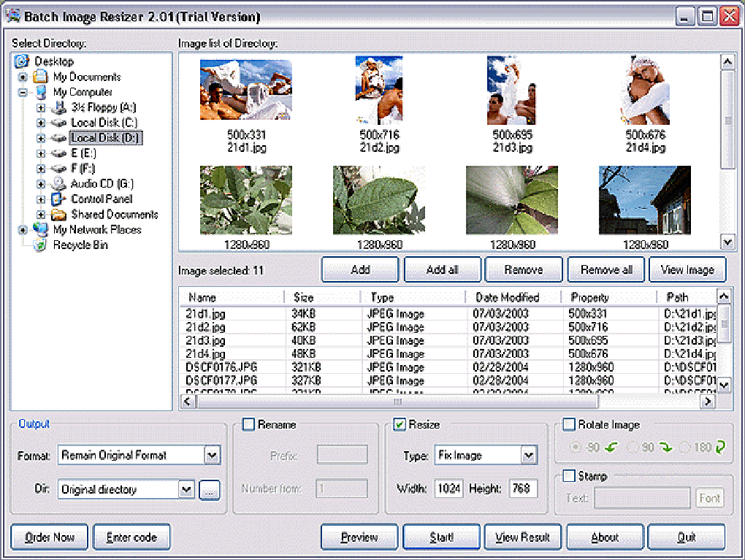Click the View Image button
This screenshot has height=560, width=745.
(687, 269)
